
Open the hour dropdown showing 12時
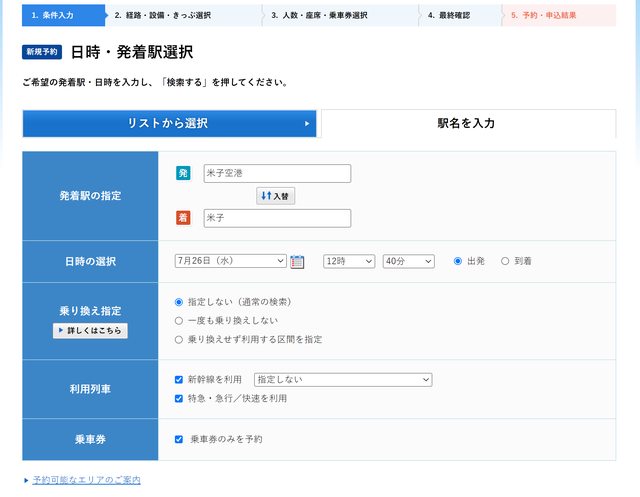tap(349, 261)
